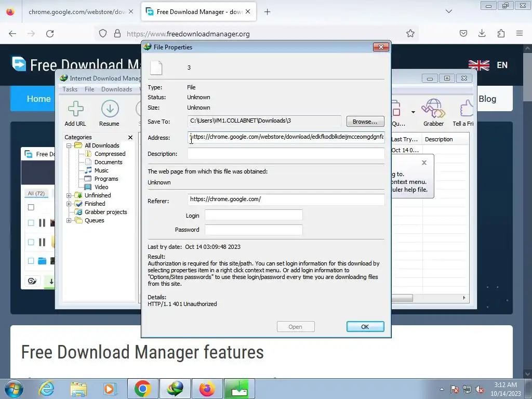Screen dimensions: 532x399
Task: Open a new Firefox tab
Action: (268, 12)
